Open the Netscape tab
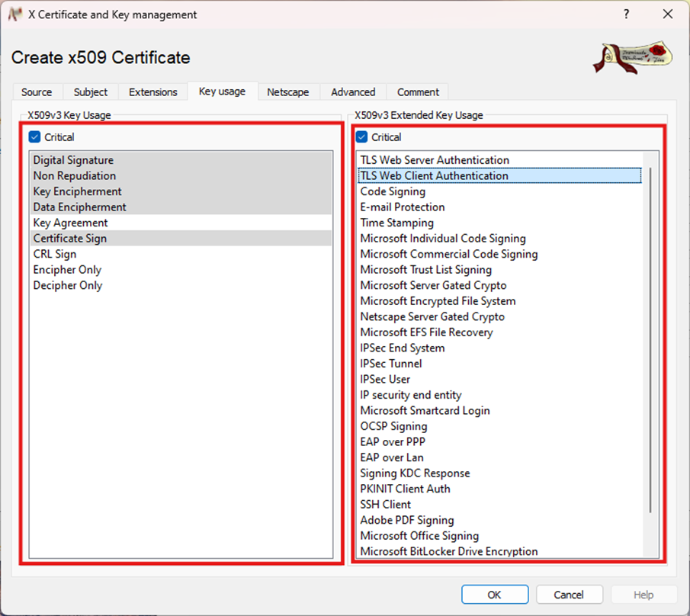The height and width of the screenshot is (616, 690). (287, 92)
